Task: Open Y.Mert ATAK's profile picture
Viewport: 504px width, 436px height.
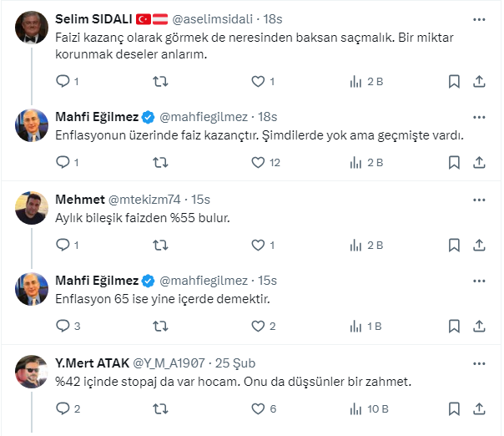Action: tap(32, 372)
